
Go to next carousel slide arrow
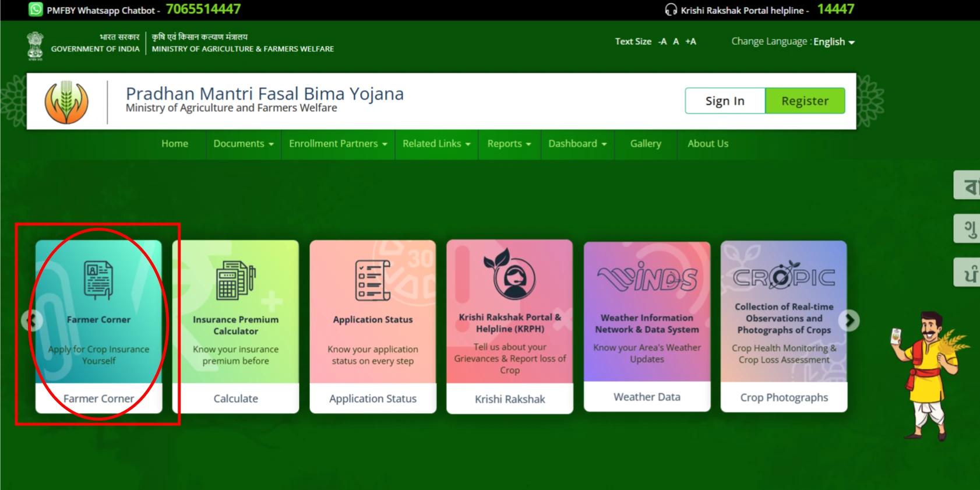pyautogui.click(x=849, y=320)
